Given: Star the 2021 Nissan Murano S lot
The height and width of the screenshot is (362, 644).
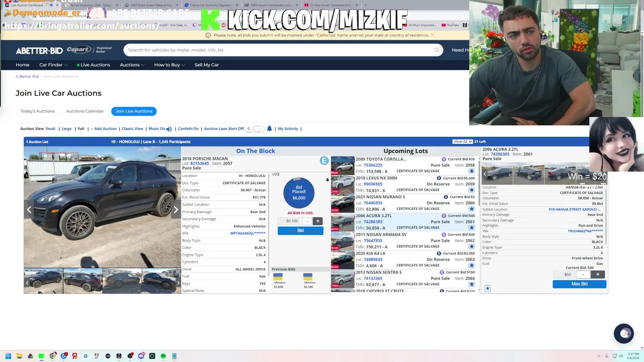Looking at the screenshot, I should (471, 209).
